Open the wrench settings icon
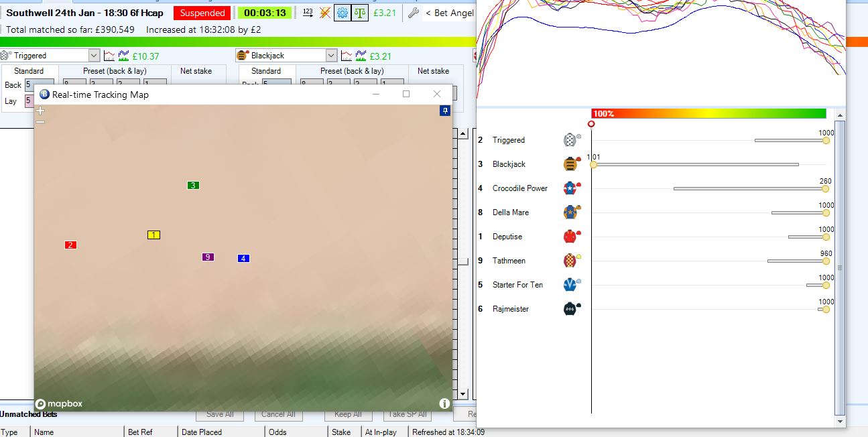 (414, 13)
